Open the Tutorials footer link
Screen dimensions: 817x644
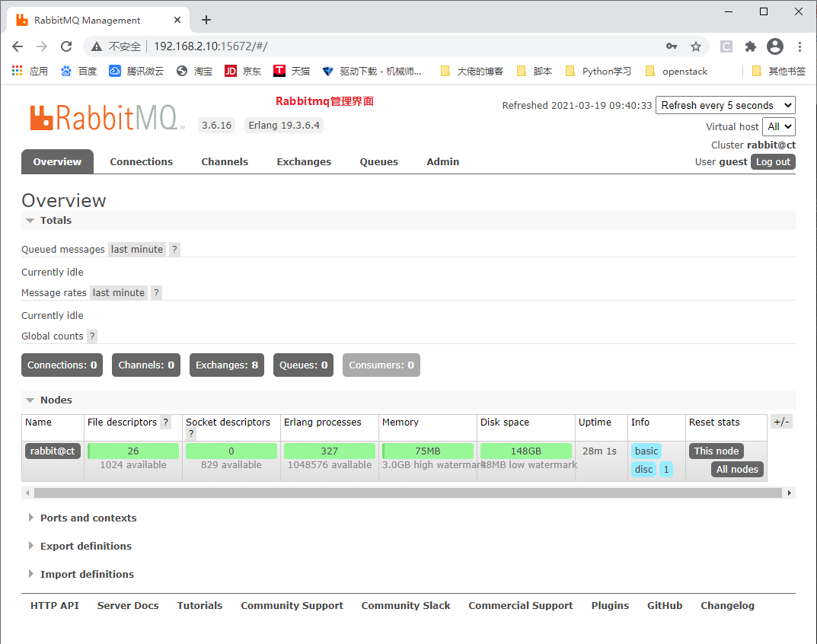[199, 605]
